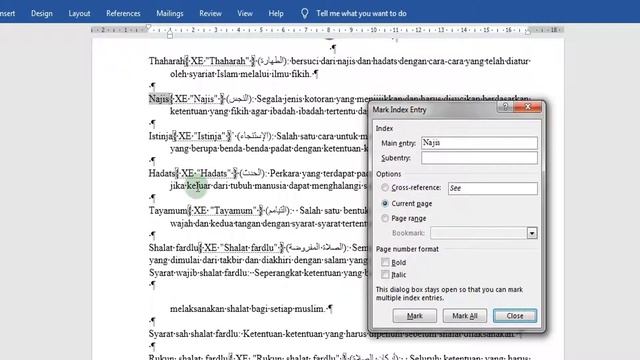Viewport: 640px width, 360px height.
Task: Click the word Hadats in document
Action: coord(162,173)
